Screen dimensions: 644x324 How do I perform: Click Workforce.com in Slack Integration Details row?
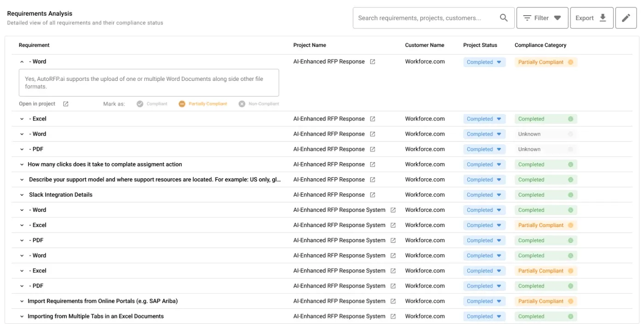pos(425,195)
